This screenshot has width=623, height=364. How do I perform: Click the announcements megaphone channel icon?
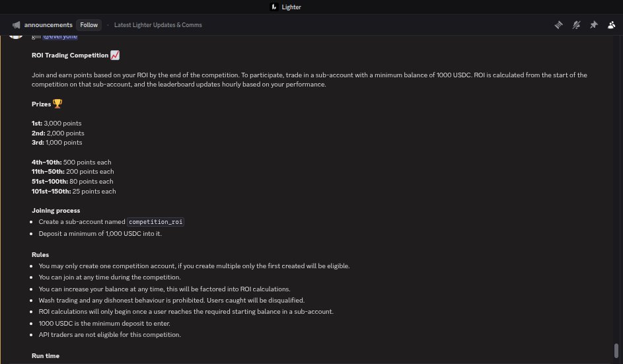17,25
